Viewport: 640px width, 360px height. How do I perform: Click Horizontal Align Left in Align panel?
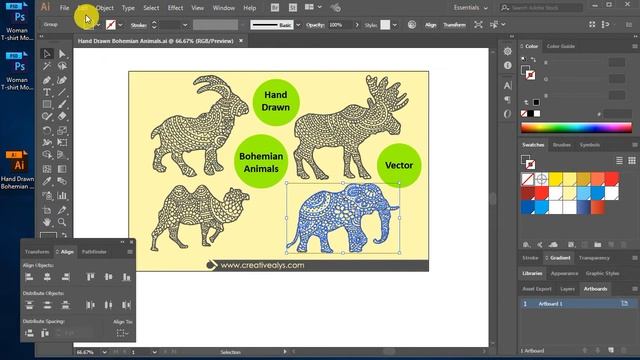[29, 277]
